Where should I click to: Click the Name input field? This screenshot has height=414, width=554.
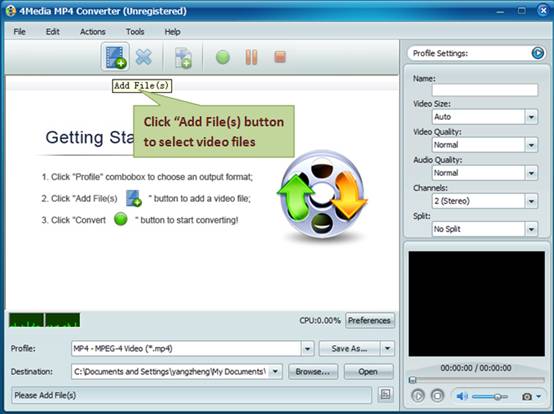(x=485, y=90)
